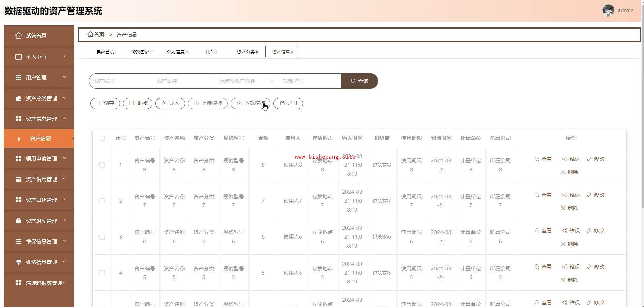Click the 下载模板 button
Viewport: 644px width, 307px height.
click(250, 103)
